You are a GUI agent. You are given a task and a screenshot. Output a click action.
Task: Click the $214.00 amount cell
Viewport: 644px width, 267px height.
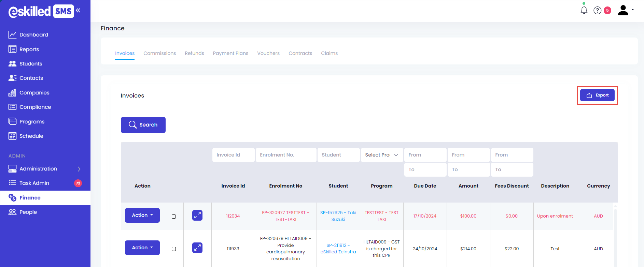[468, 249]
